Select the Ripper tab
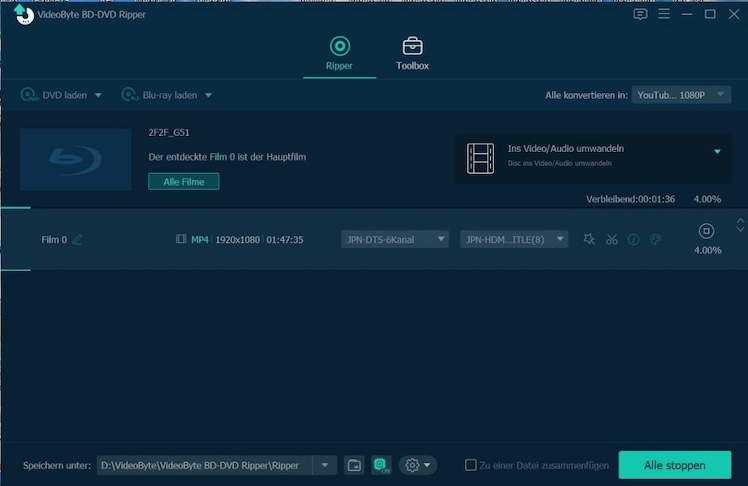This screenshot has height=486, width=748. click(340, 54)
